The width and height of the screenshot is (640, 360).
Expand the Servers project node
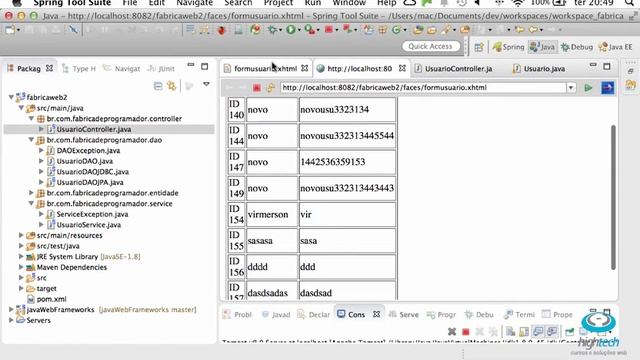point(11,320)
